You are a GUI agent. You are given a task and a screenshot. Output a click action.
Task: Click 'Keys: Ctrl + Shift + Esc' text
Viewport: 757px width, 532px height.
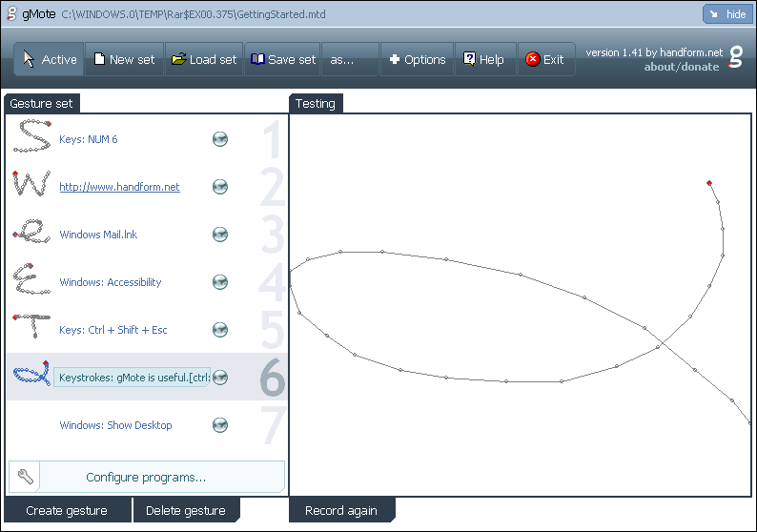pyautogui.click(x=113, y=330)
